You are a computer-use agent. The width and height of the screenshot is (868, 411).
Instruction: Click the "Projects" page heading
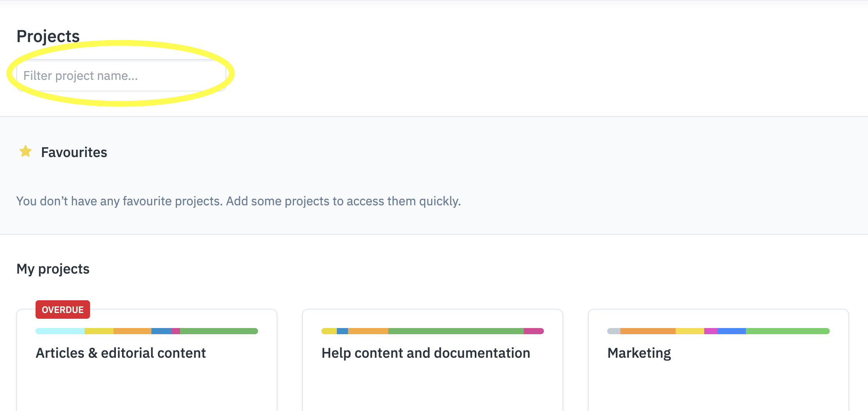click(x=48, y=35)
